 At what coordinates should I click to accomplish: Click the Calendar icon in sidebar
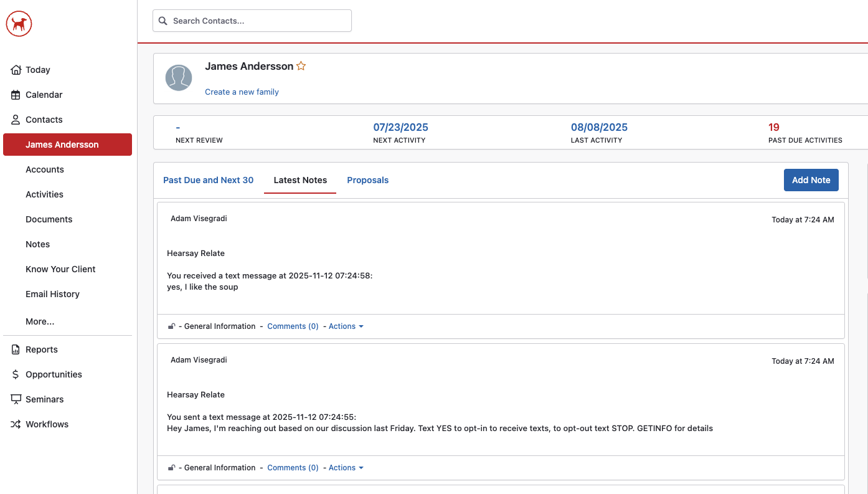pos(16,95)
